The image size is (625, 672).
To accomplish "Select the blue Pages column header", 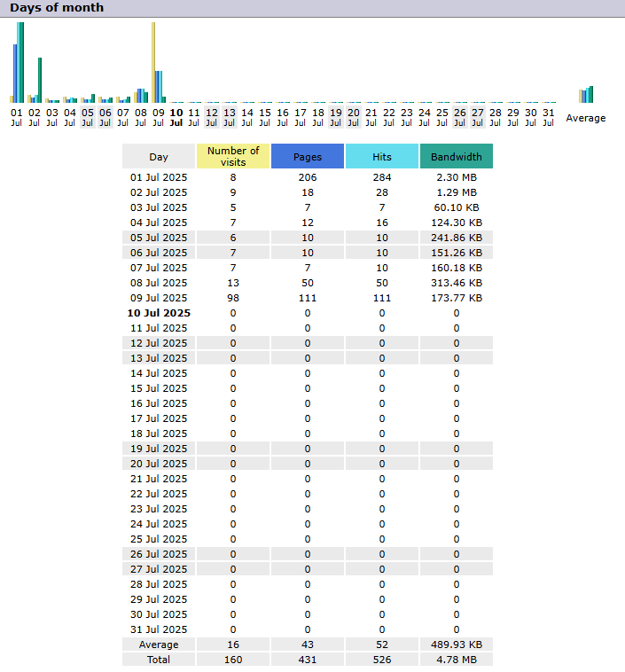I will 308,156.
